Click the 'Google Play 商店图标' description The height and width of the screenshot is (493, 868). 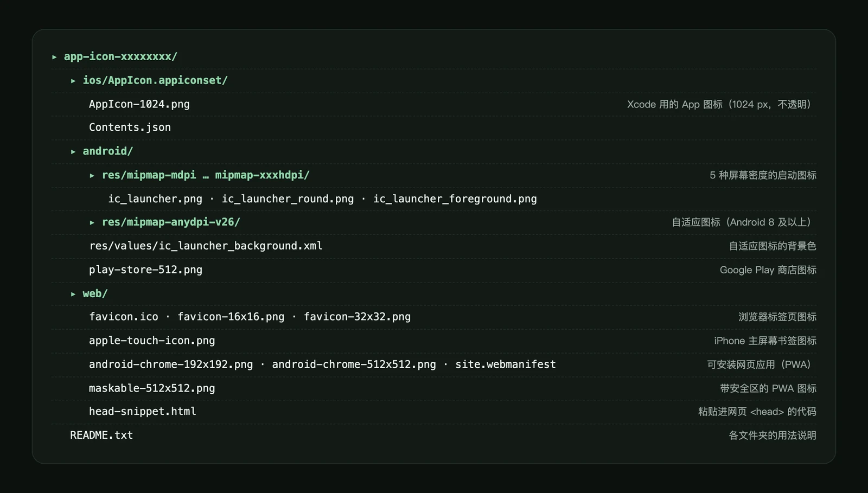coord(768,270)
